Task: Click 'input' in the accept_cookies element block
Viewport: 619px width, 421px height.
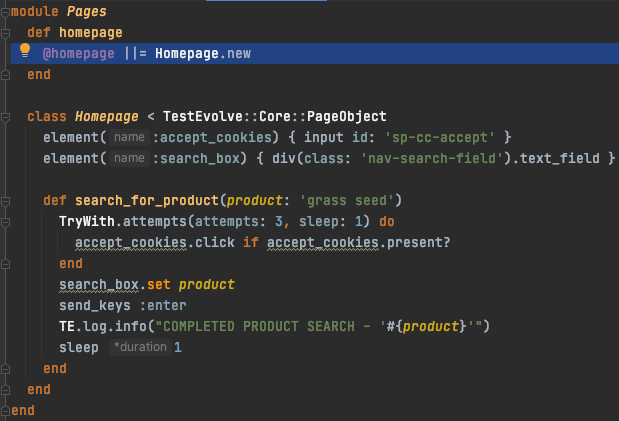Action: 323,137
